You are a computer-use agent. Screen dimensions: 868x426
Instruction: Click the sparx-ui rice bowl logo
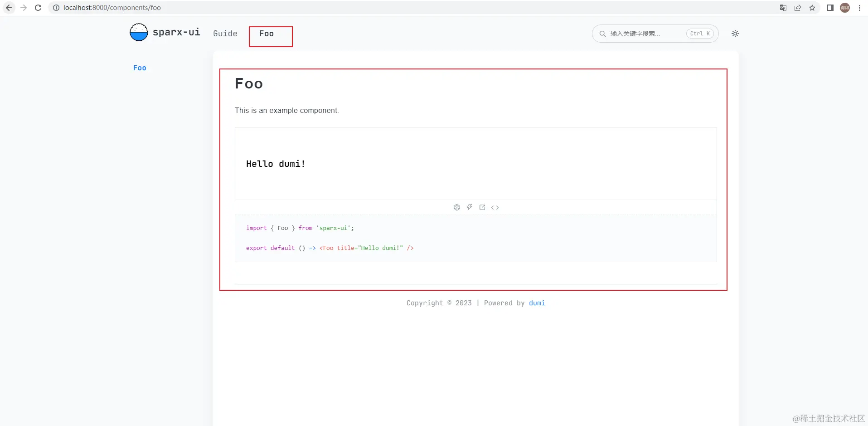point(139,32)
